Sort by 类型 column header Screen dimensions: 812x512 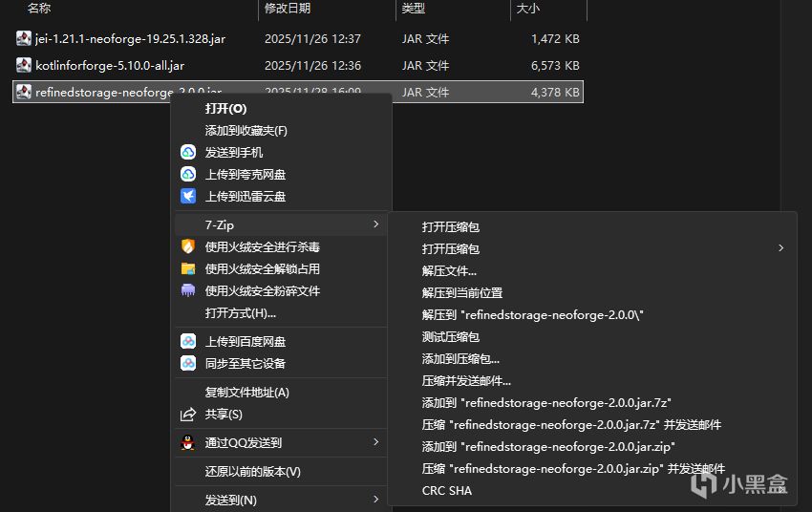coord(414,9)
